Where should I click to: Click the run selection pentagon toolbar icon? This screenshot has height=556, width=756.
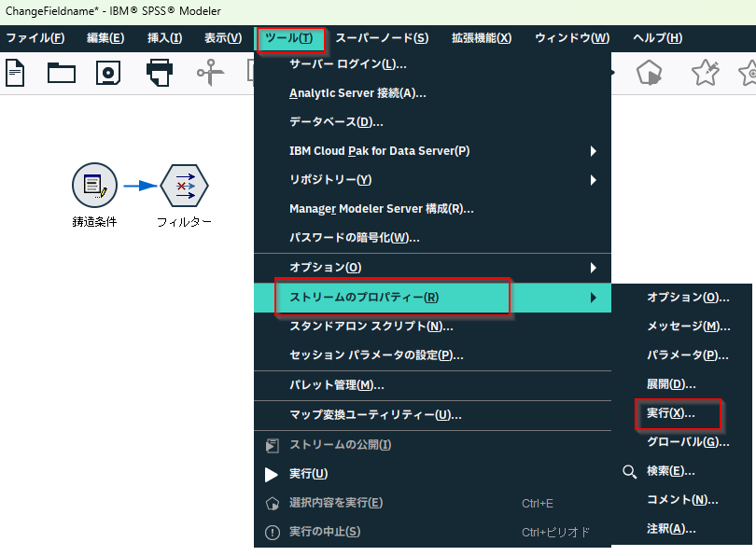pos(649,72)
